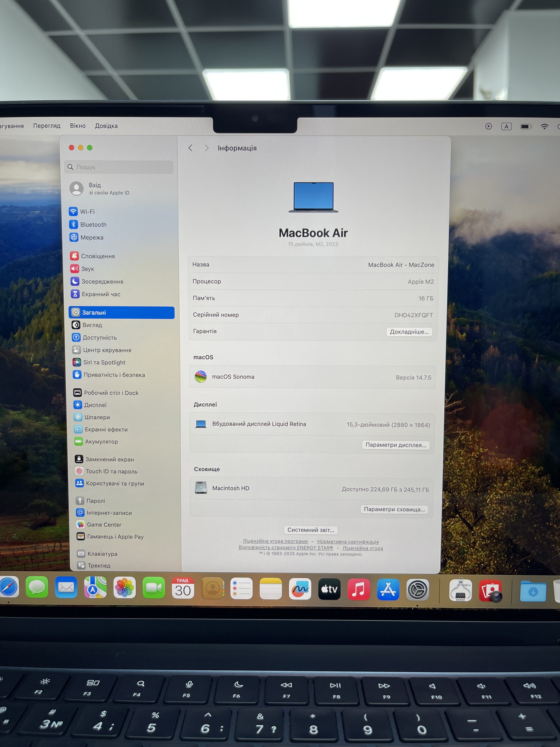Open Довідка menu in menu bar
560x747 pixels.
click(106, 126)
